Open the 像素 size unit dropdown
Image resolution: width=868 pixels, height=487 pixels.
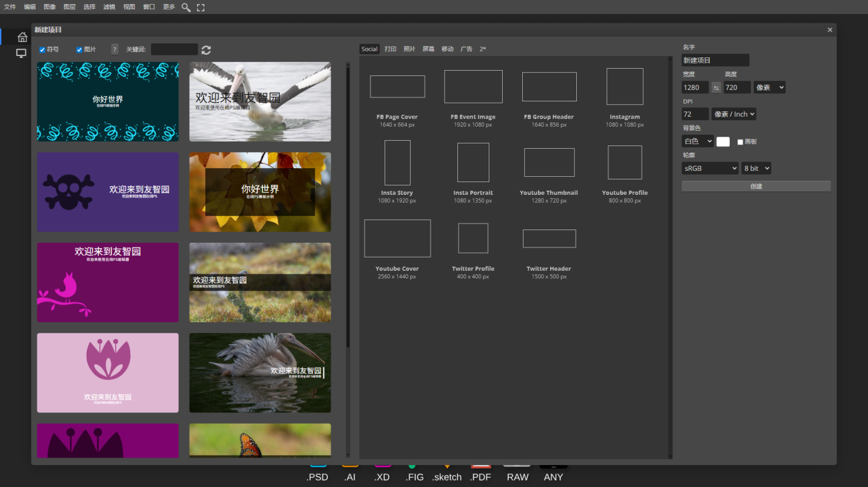coord(769,87)
